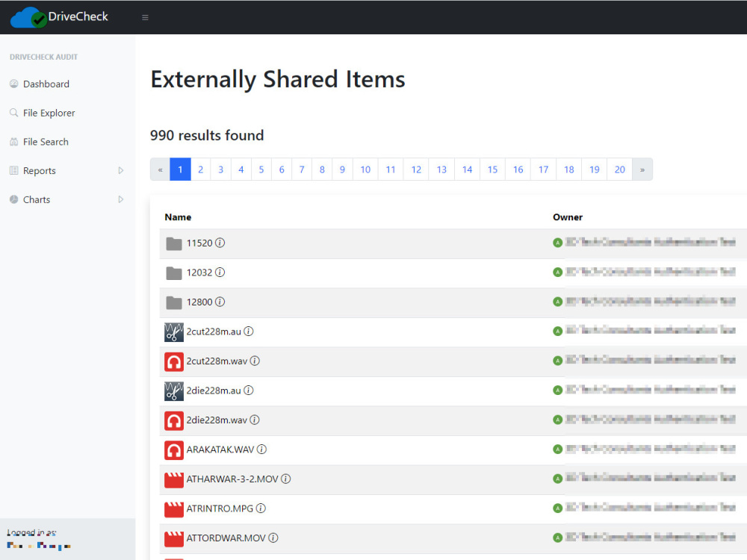Click the headphone icon for 2cut228m.wav
747x560 pixels.
(174, 362)
